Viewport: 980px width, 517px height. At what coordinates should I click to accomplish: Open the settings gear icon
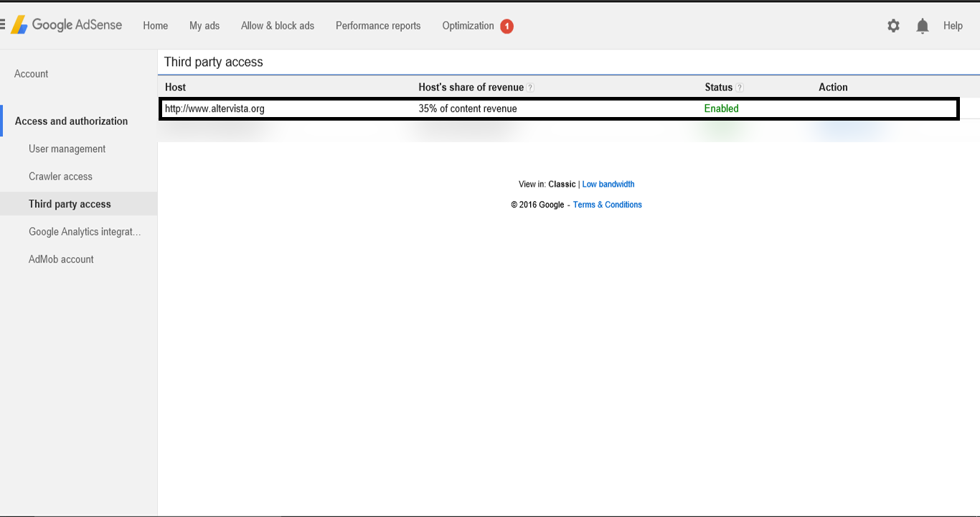(893, 26)
